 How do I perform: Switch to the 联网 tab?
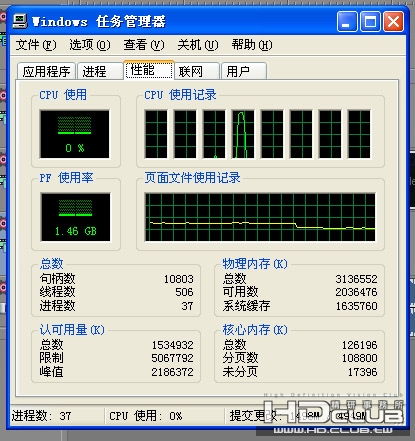(197, 71)
